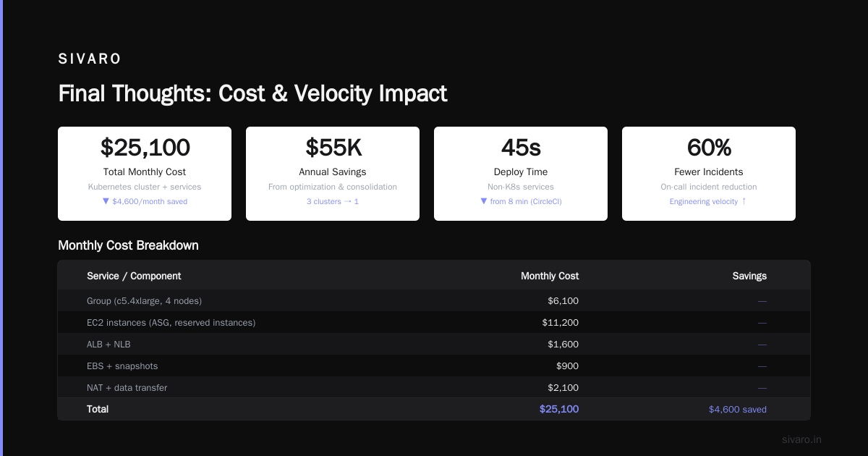Click the $4,600/month saved down-arrow indicator
868x456 pixels.
[x=145, y=201]
